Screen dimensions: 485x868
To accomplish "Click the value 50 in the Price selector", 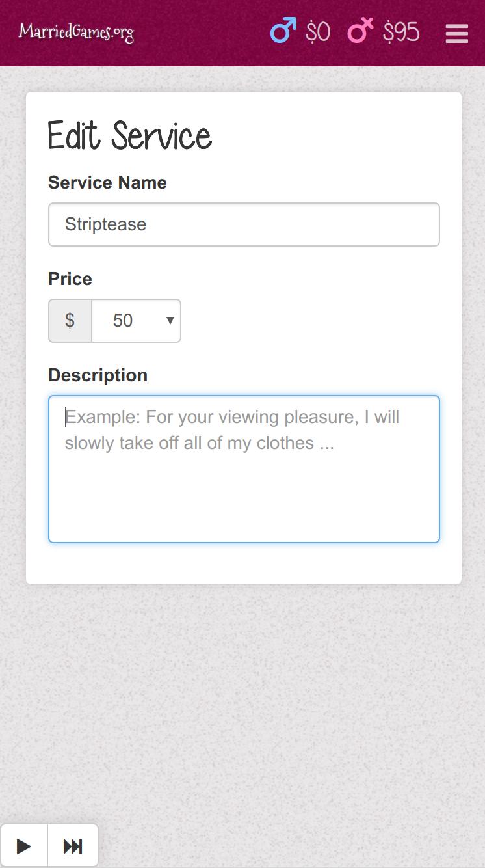I will (123, 321).
